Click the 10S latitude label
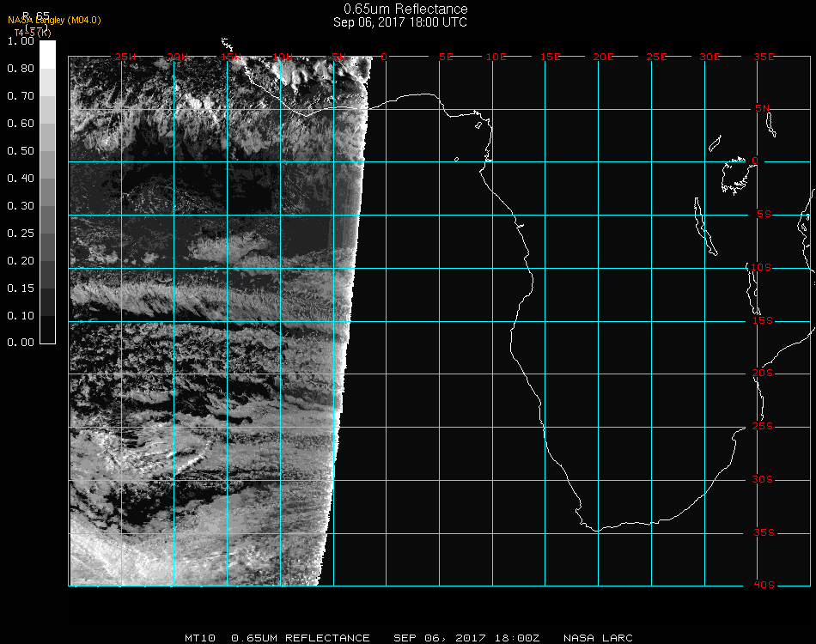This screenshot has width=816, height=644. click(761, 267)
